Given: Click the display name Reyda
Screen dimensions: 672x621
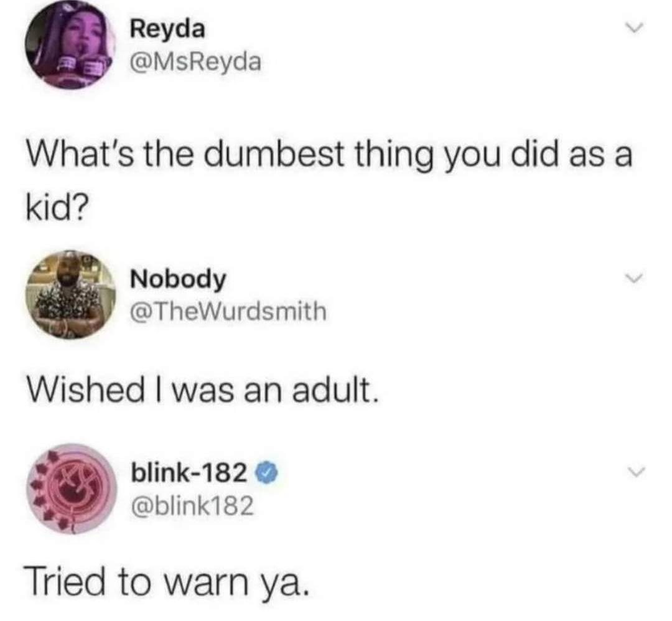Looking at the screenshot, I should [167, 30].
